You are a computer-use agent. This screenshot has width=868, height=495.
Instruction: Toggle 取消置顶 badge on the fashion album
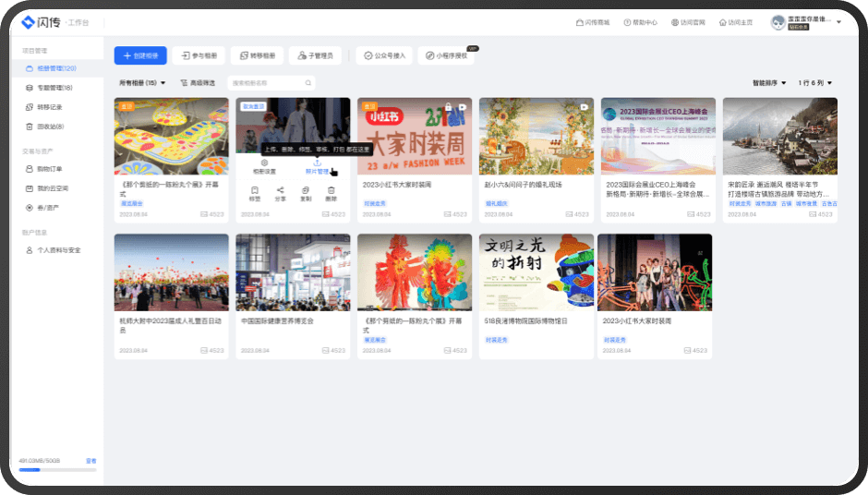pyautogui.click(x=252, y=106)
